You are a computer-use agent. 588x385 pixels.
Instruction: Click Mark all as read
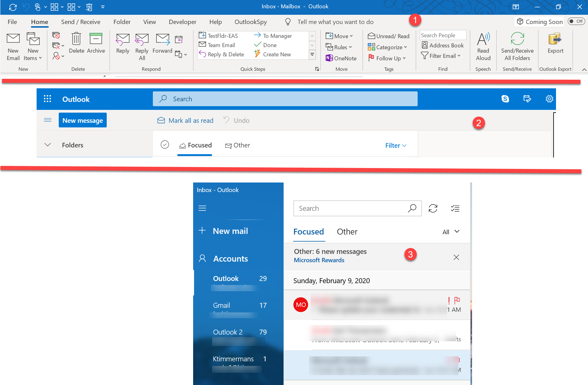185,120
